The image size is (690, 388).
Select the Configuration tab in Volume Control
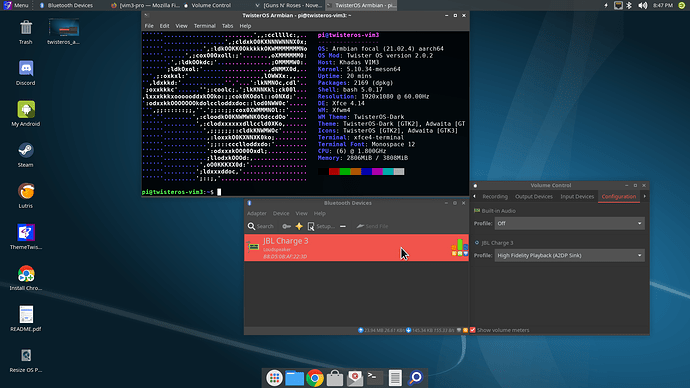[619, 197]
